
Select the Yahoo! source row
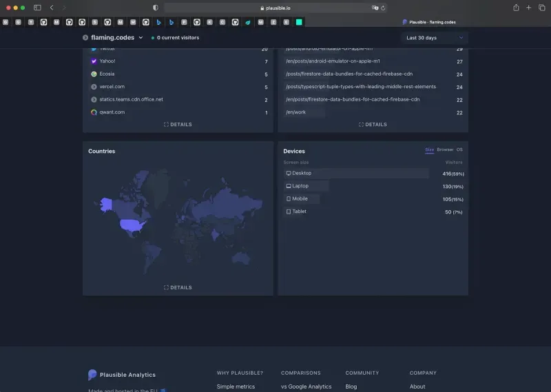178,61
